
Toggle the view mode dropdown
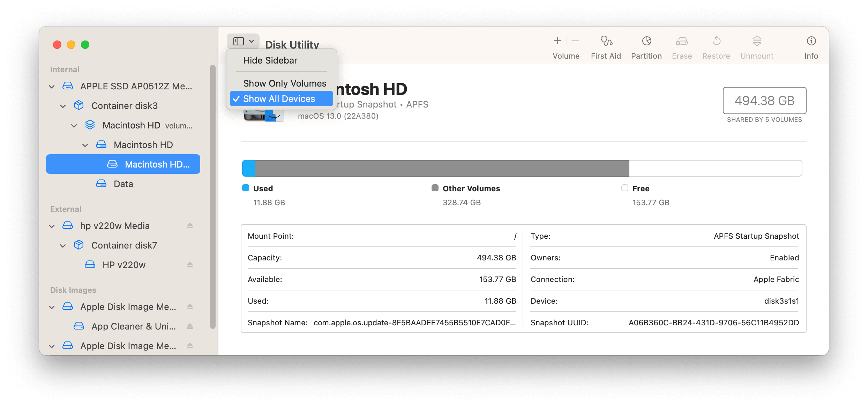[244, 42]
